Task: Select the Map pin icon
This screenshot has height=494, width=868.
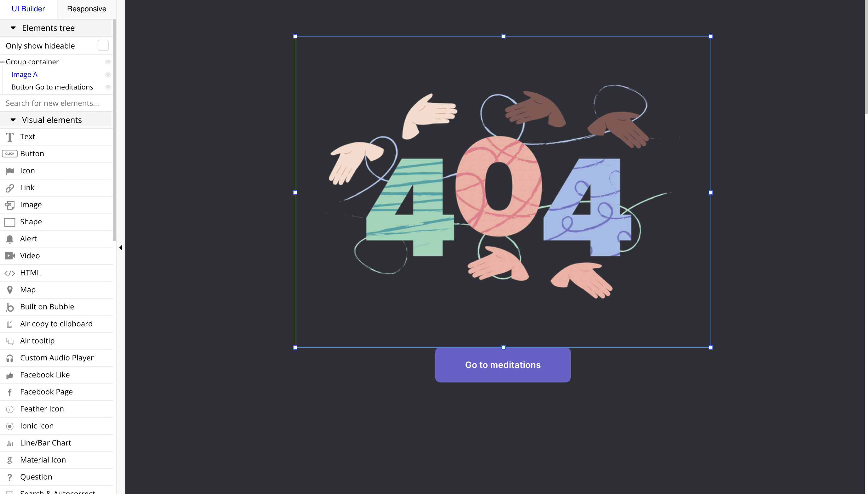Action: [x=9, y=290]
